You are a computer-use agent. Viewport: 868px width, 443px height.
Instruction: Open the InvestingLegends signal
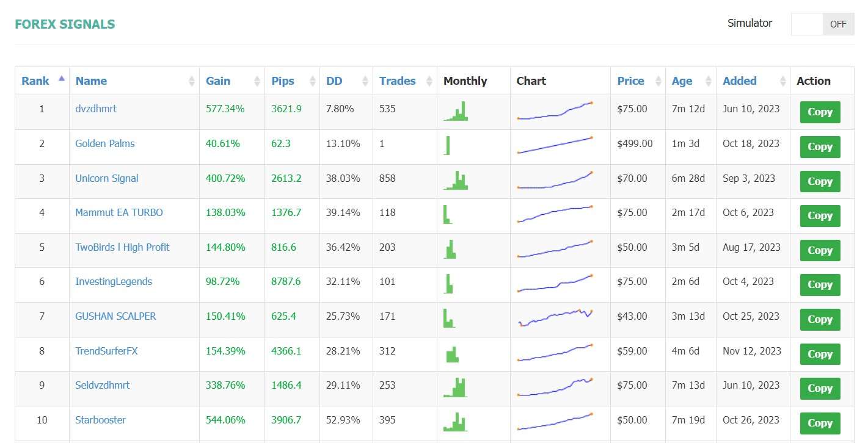pos(114,281)
